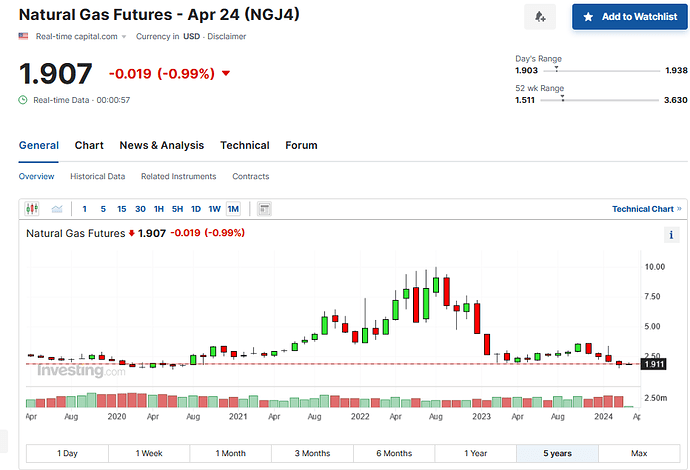Open the Historical Data sub-tab

(98, 176)
